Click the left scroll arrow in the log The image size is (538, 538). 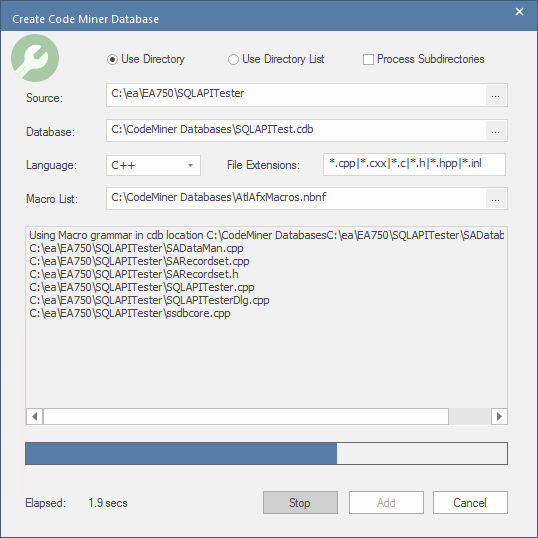pyautogui.click(x=34, y=417)
